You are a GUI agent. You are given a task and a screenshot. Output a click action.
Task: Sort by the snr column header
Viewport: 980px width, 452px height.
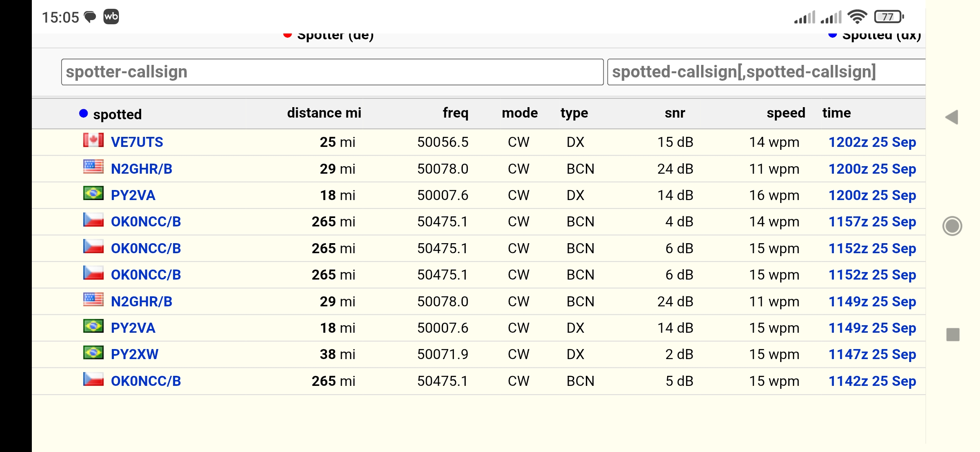click(x=675, y=113)
